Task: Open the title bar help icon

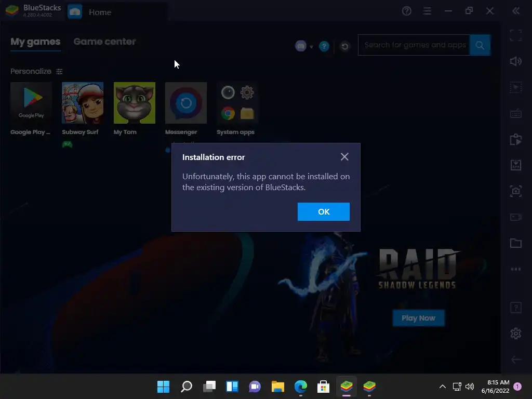Action: click(406, 11)
